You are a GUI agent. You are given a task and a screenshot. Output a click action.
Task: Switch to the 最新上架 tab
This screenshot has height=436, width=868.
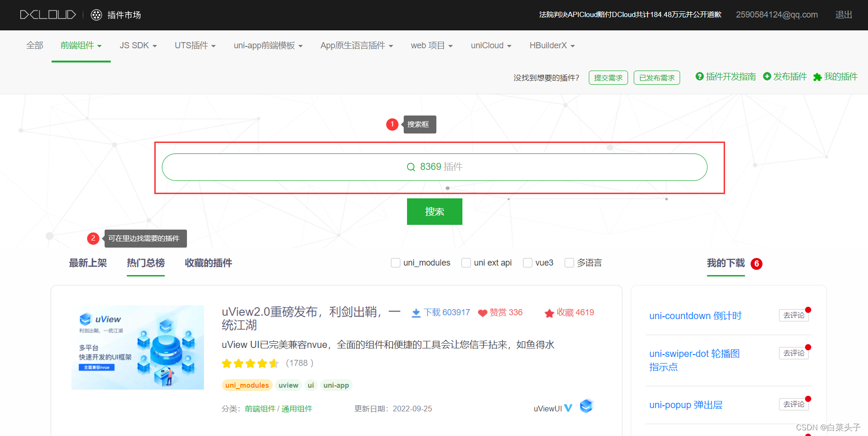(88, 263)
